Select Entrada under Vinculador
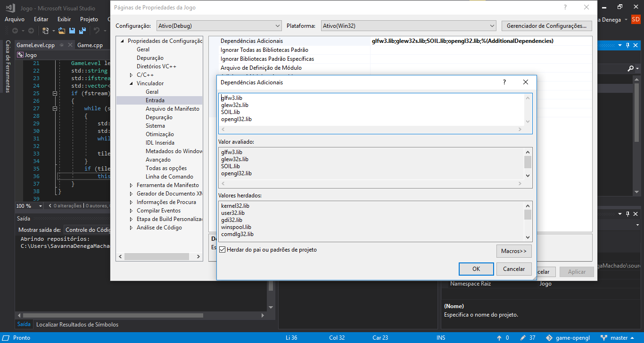This screenshot has height=343, width=644. (155, 100)
